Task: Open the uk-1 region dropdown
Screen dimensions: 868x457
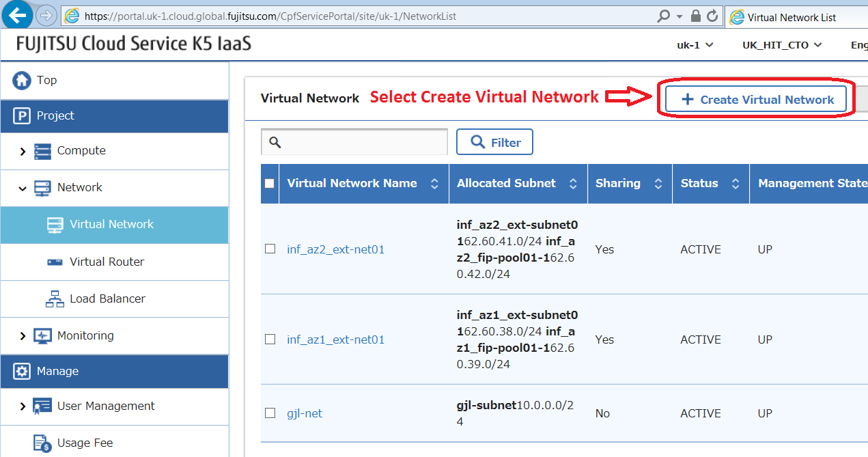Action: click(x=695, y=45)
